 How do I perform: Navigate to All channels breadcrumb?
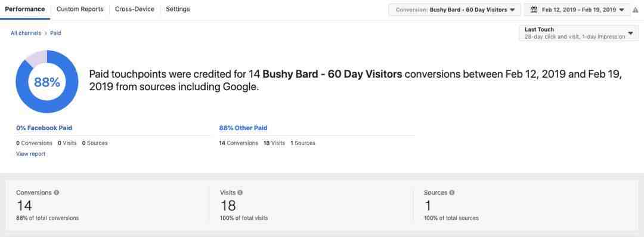coord(26,33)
